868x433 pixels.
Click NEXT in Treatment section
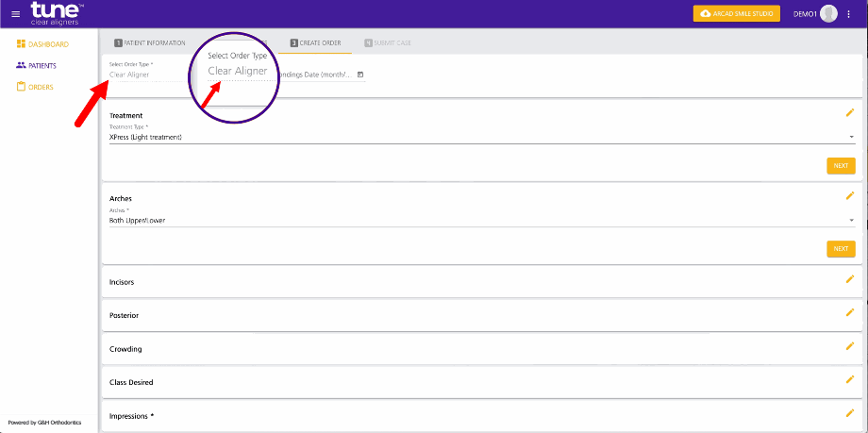(841, 166)
